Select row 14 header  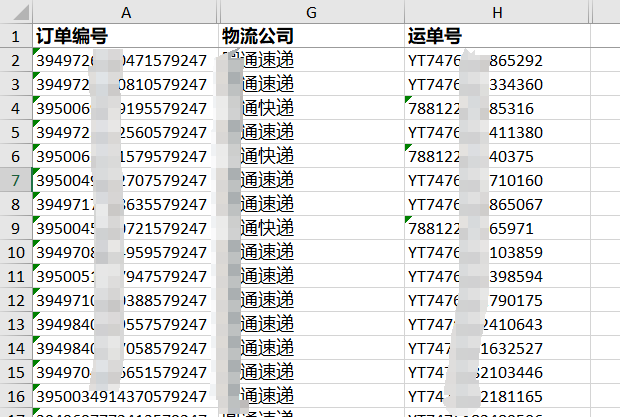point(16,348)
